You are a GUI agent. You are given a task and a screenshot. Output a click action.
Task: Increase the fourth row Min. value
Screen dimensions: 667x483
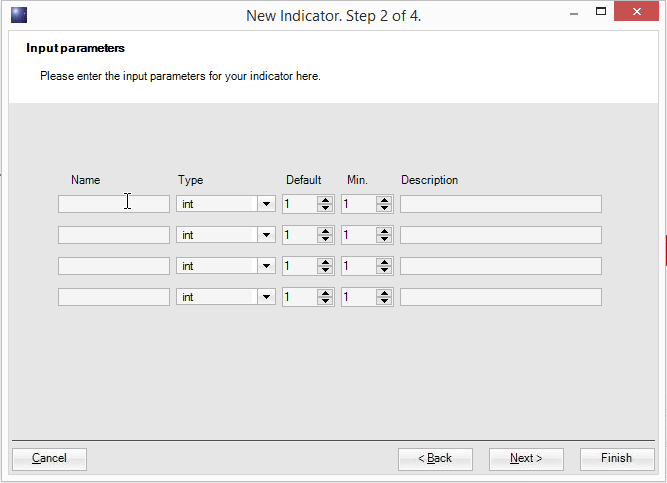(x=385, y=293)
